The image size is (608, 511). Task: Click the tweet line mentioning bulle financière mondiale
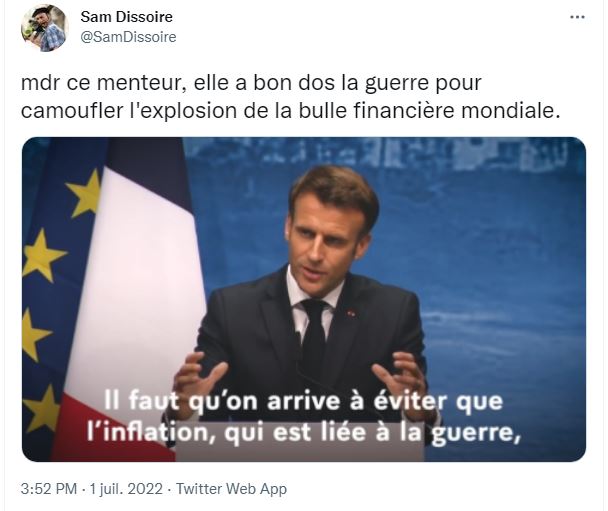click(291, 111)
